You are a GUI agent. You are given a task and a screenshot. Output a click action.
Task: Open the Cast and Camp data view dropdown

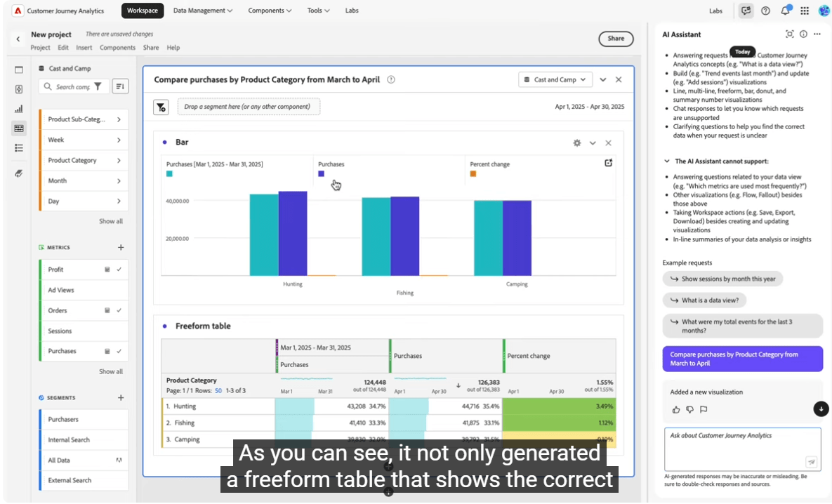555,79
